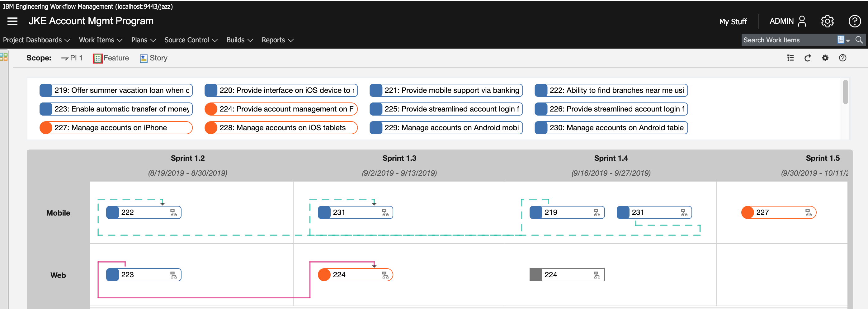Click the Search Work Items field
The width and height of the screenshot is (868, 309).
(x=787, y=40)
